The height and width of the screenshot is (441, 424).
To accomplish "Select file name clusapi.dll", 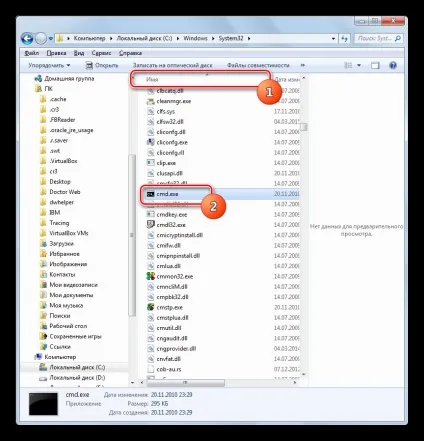I will [169, 173].
